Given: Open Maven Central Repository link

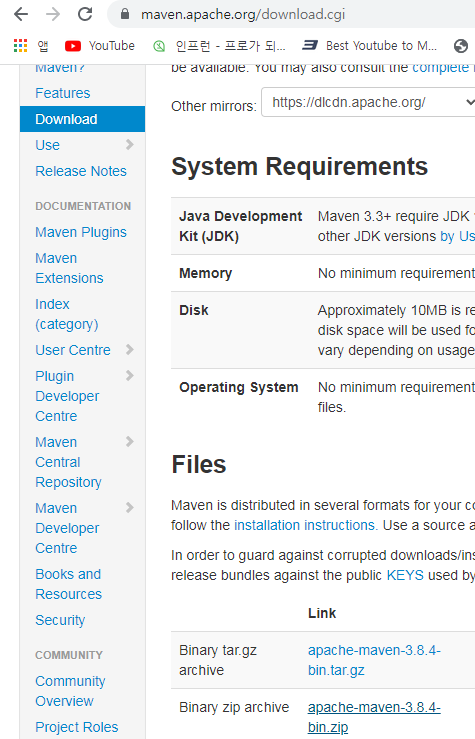Looking at the screenshot, I should tap(68, 462).
